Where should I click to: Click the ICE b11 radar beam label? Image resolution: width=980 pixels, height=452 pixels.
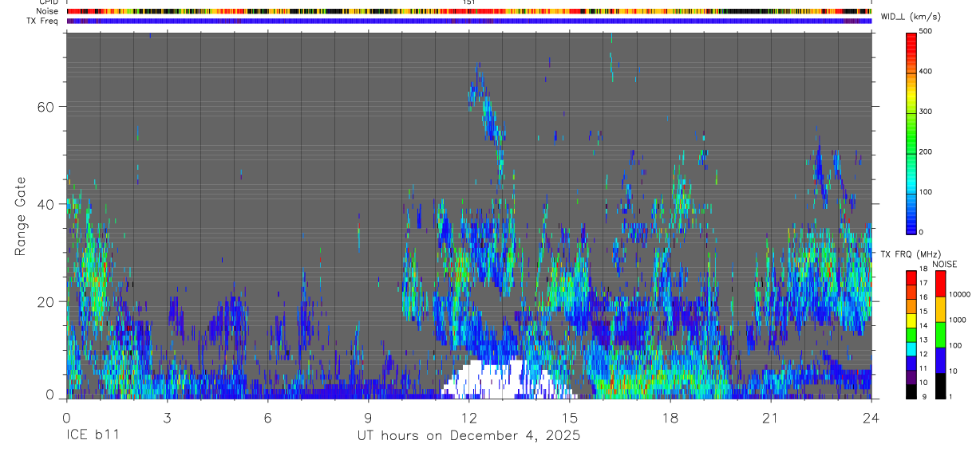(x=93, y=436)
